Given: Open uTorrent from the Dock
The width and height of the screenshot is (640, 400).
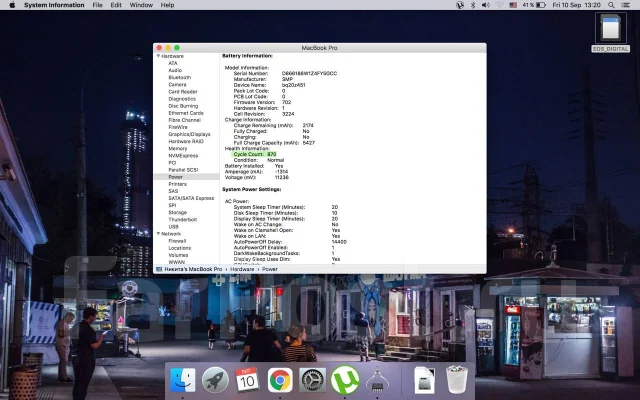Looking at the screenshot, I should [345, 380].
